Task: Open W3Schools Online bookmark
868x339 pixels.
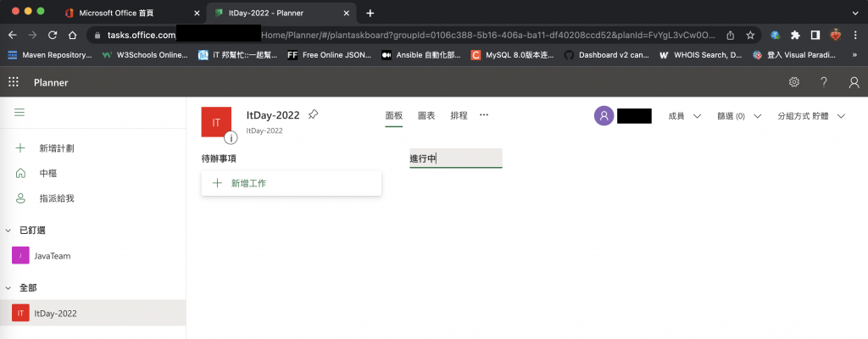Action: pos(145,55)
